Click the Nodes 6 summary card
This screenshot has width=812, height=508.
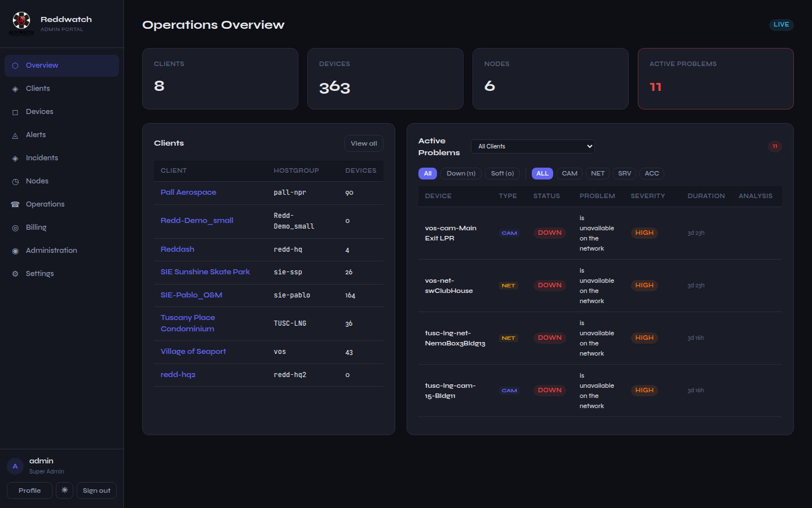[x=550, y=78]
